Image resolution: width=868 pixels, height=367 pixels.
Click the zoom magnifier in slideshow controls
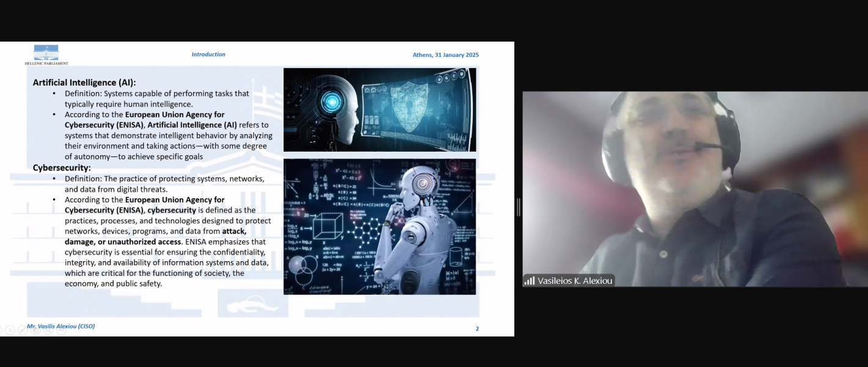48,330
